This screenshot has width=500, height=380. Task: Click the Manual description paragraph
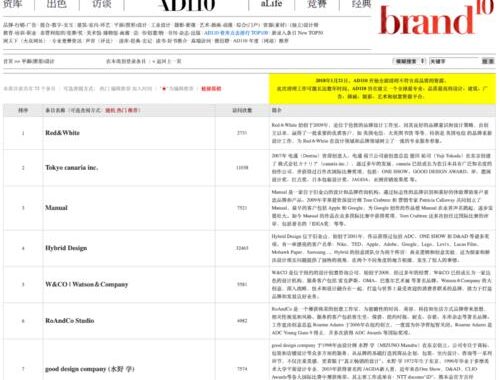[382, 208]
